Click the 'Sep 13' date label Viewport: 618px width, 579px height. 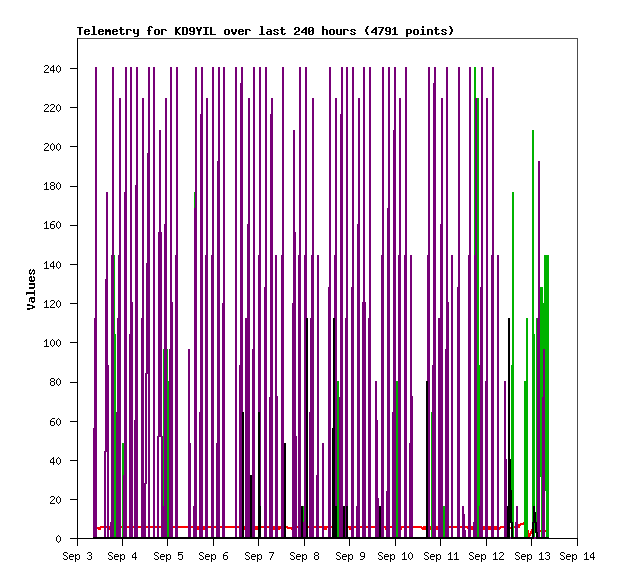point(532,557)
